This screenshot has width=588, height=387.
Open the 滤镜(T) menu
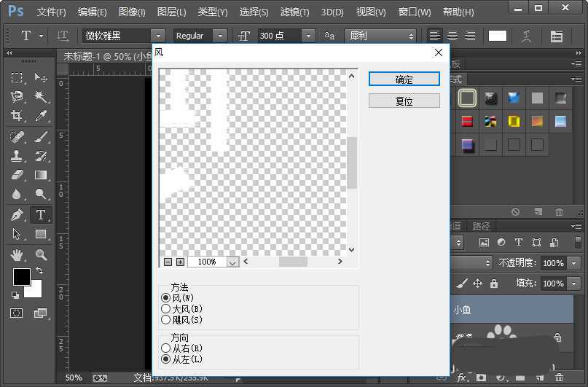point(295,12)
